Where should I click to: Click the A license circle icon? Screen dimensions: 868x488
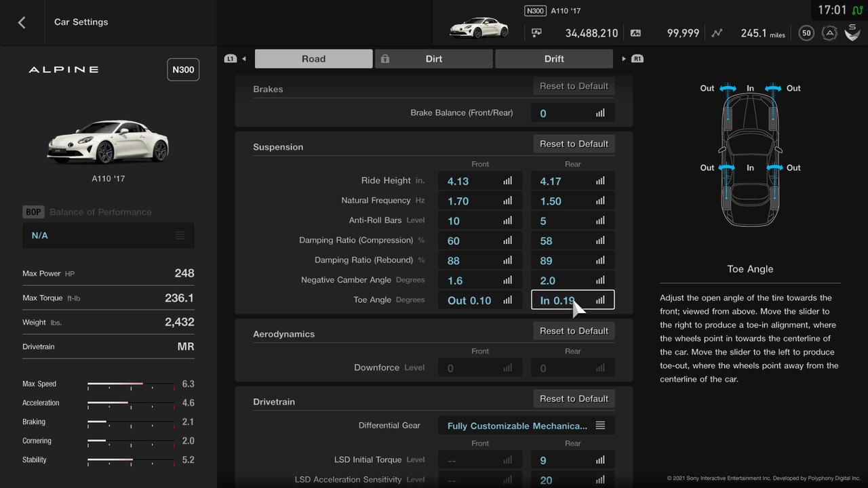pyautogui.click(x=829, y=33)
